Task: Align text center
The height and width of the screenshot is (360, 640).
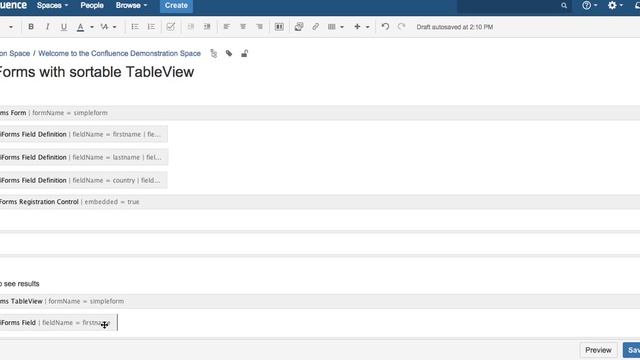Action: pos(243,27)
